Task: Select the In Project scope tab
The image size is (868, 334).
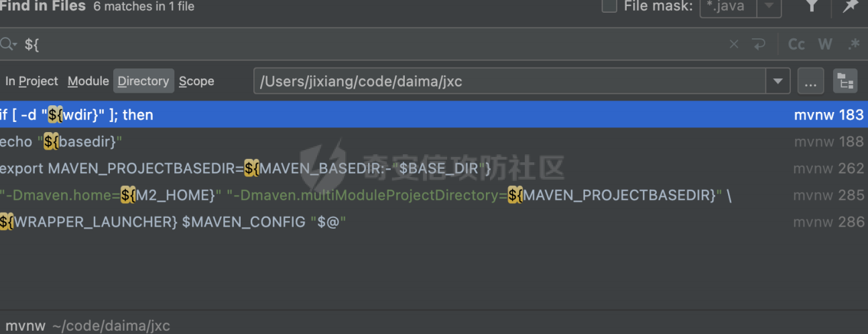Action: (32, 81)
